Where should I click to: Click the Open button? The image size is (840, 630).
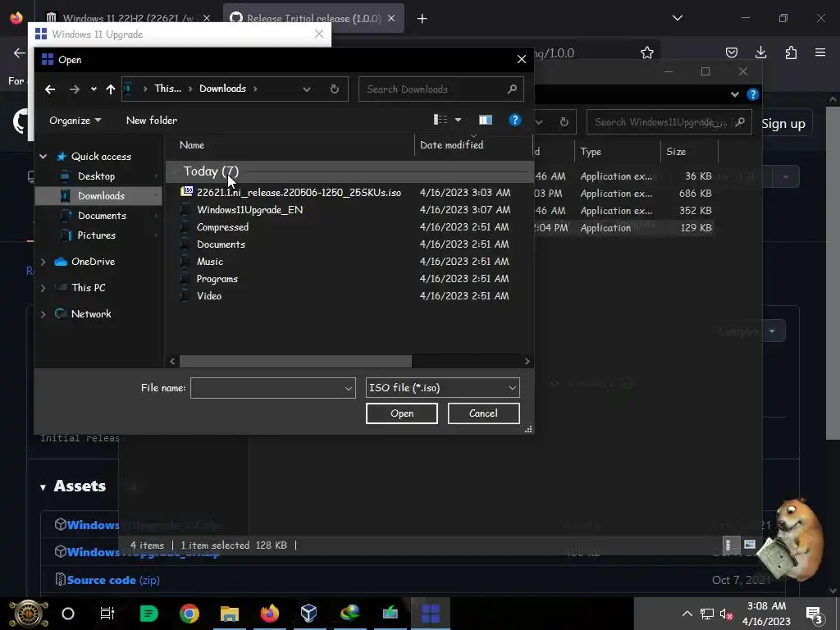[402, 413]
